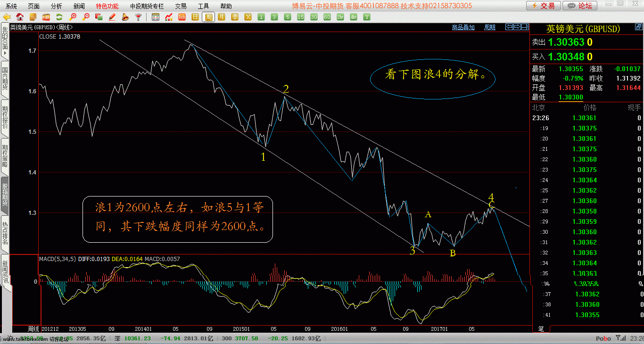Open the 页面 menu
The height and width of the screenshot is (344, 644).
click(33, 6)
